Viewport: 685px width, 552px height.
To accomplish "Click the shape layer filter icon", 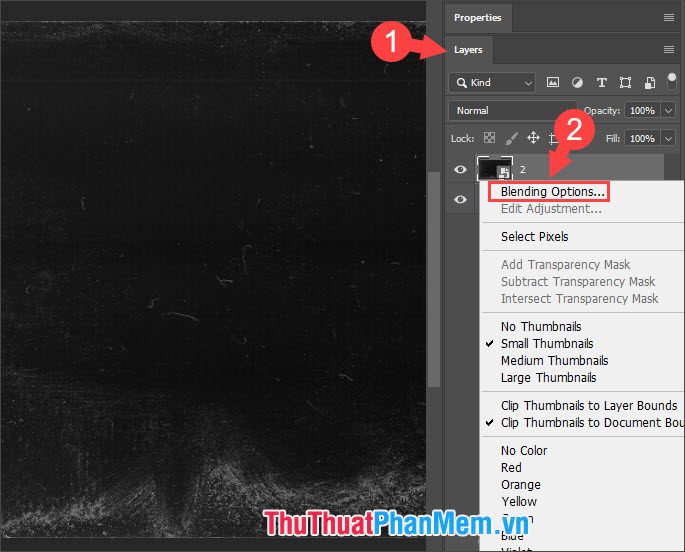I will coord(625,83).
